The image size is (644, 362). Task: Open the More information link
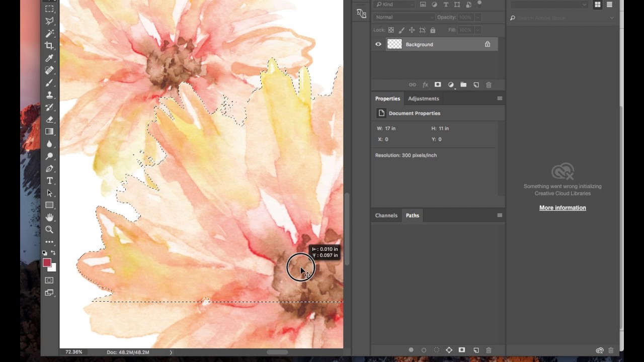562,208
